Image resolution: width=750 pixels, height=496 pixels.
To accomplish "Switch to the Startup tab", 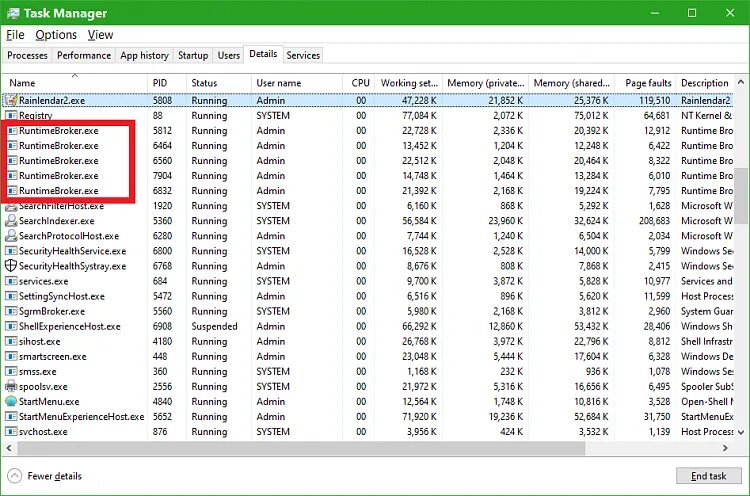I will [x=193, y=55].
